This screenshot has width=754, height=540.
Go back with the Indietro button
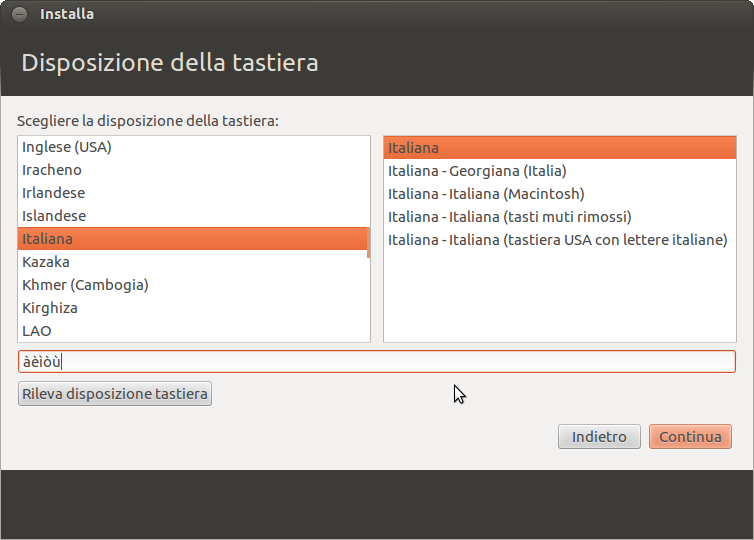599,437
